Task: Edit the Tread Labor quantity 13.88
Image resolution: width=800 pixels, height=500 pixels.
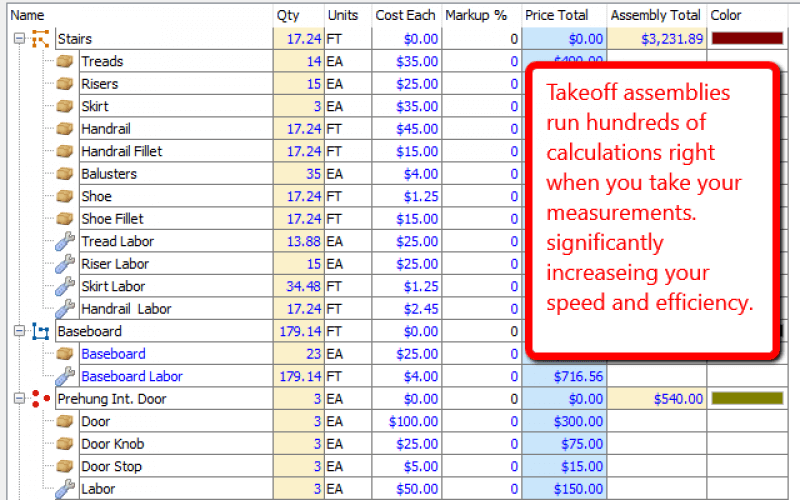Action: click(x=299, y=241)
